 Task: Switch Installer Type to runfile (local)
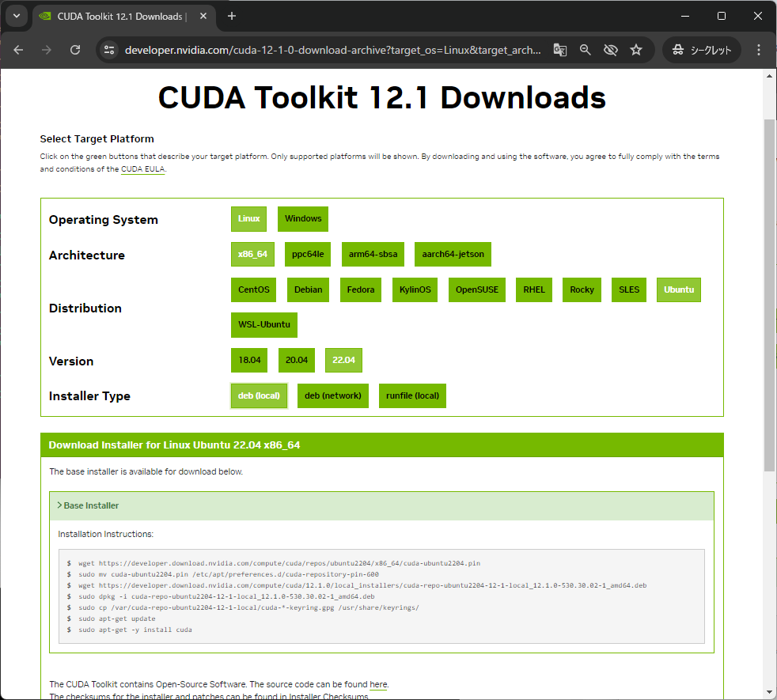pos(411,395)
